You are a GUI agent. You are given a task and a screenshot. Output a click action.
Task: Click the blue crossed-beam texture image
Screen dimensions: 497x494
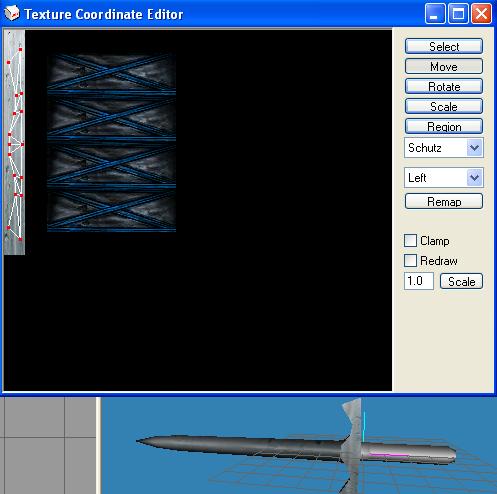pyautogui.click(x=111, y=143)
